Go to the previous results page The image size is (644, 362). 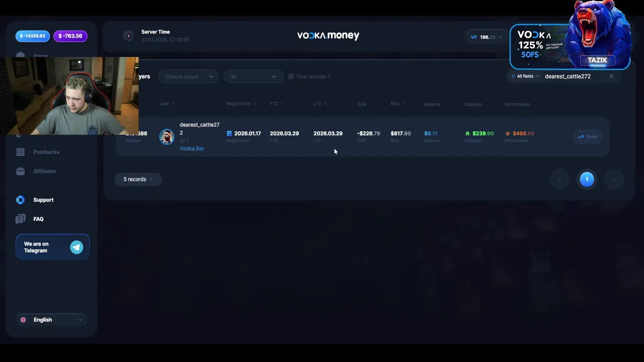pos(559,179)
